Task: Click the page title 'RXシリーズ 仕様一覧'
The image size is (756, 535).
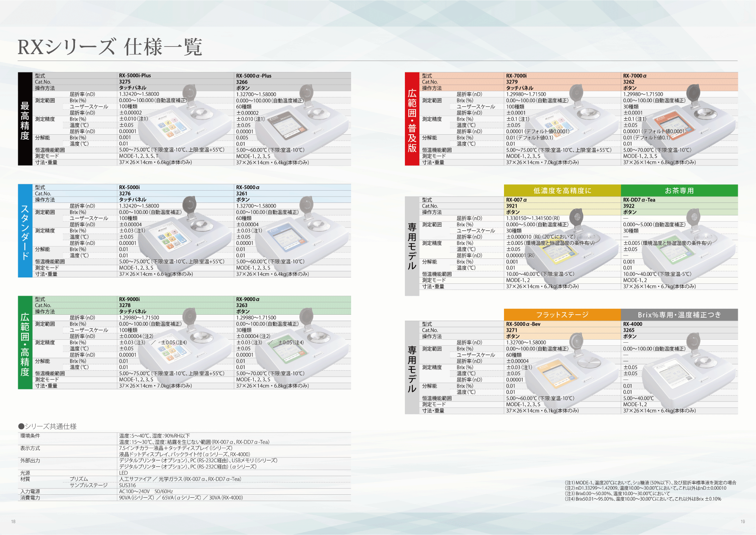Action: pos(110,47)
